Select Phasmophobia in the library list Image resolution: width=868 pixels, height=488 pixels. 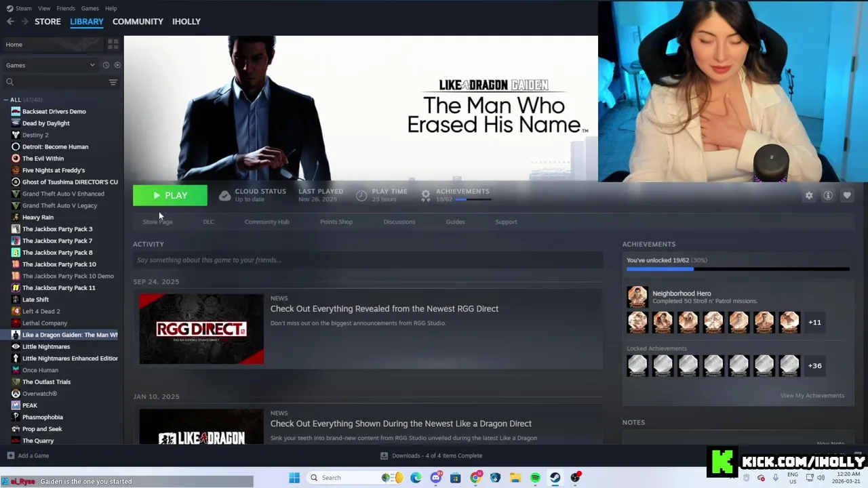[42, 418]
